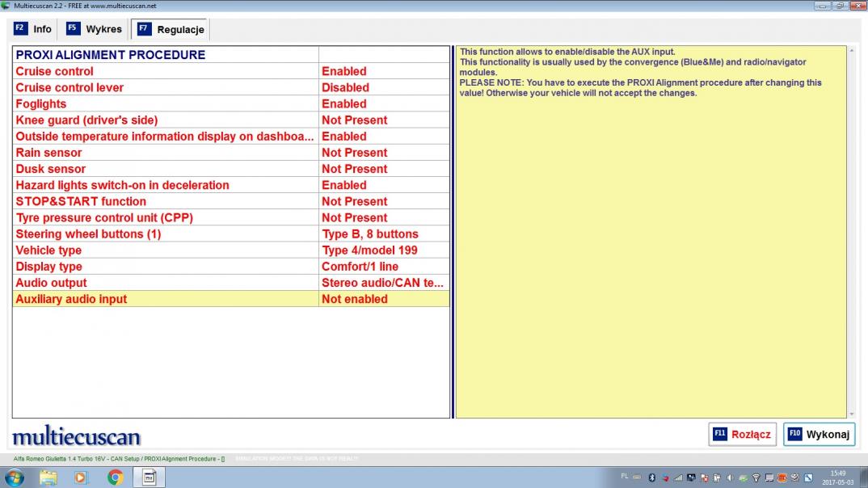Image resolution: width=868 pixels, height=488 pixels.
Task: Click Cruise control lever 'Disabled' value
Action: (x=345, y=87)
